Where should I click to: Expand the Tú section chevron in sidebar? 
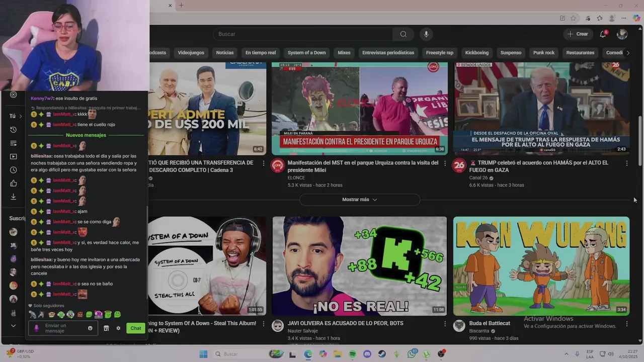click(21, 116)
